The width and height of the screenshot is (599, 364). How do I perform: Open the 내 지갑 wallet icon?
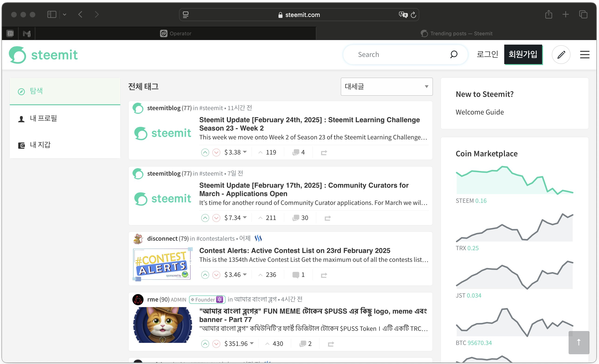[x=21, y=145]
